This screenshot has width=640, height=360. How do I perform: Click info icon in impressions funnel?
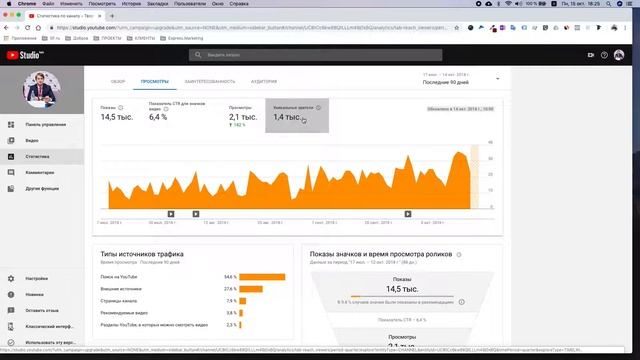coord(461,302)
